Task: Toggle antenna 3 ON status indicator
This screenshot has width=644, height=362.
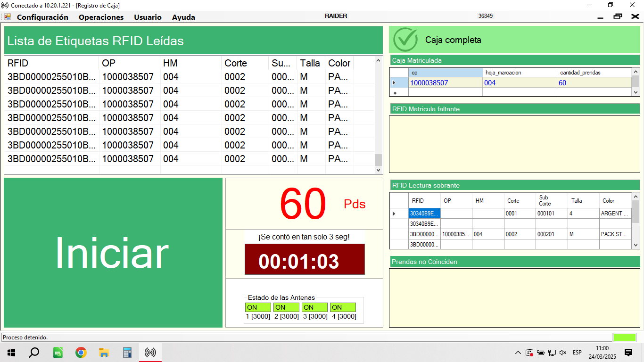Action: coord(314,307)
